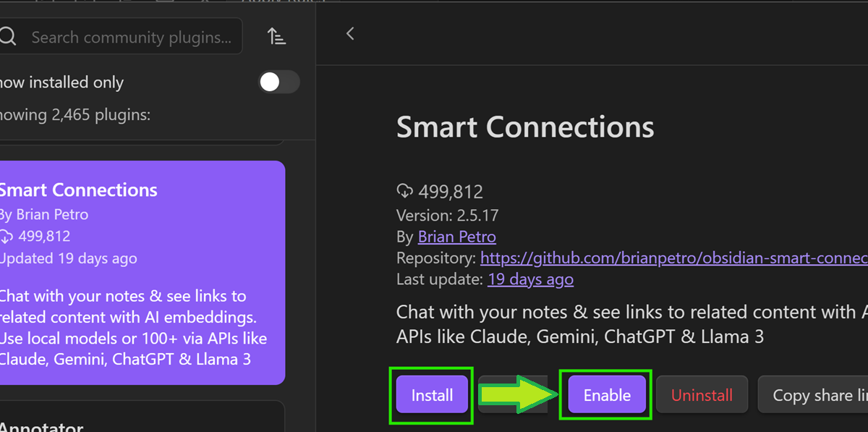
Task: Click the Smart Connections heading in details pane
Action: (525, 127)
